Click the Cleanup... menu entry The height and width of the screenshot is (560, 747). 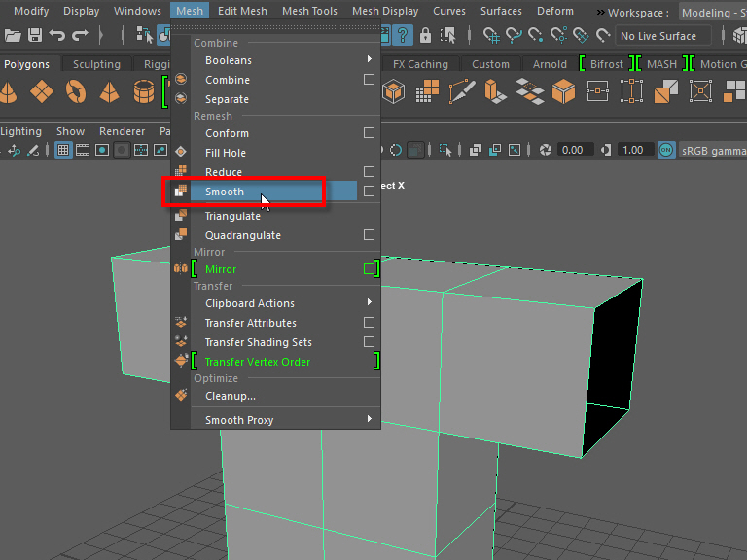point(231,396)
